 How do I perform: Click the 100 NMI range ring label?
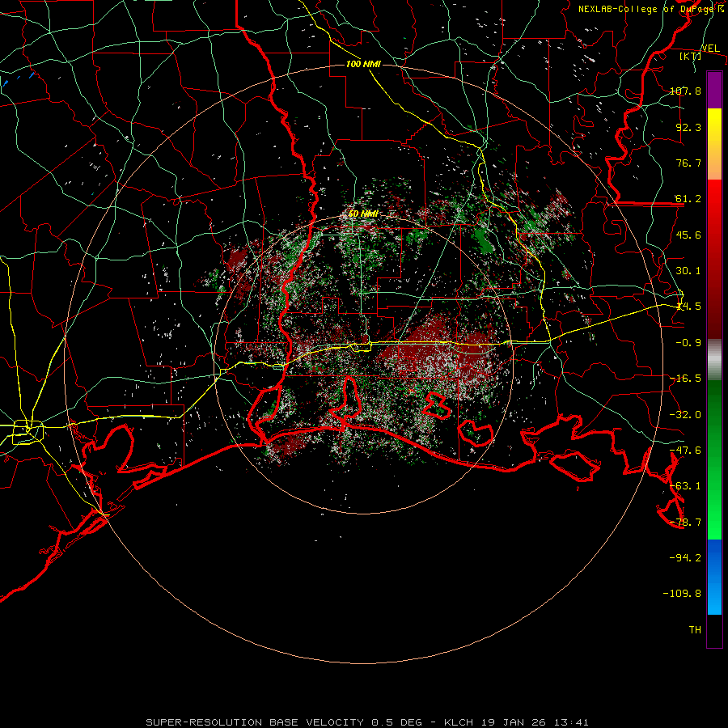pyautogui.click(x=363, y=64)
